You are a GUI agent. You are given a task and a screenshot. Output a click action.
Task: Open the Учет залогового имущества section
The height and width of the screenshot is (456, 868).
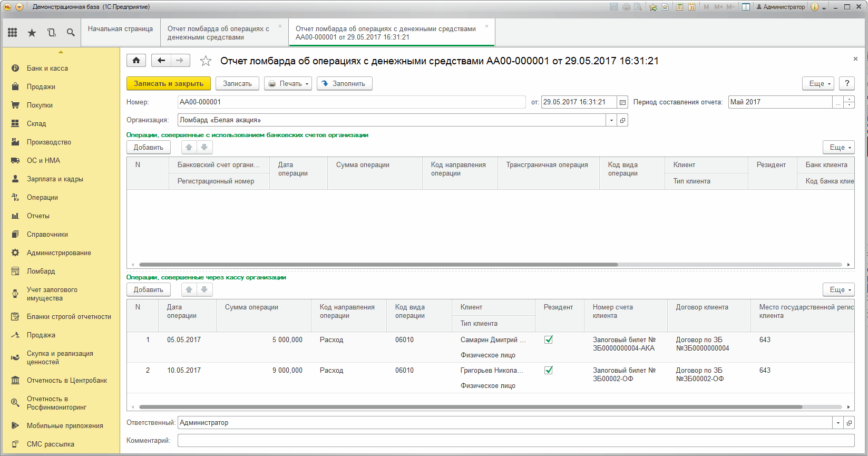[x=52, y=294]
